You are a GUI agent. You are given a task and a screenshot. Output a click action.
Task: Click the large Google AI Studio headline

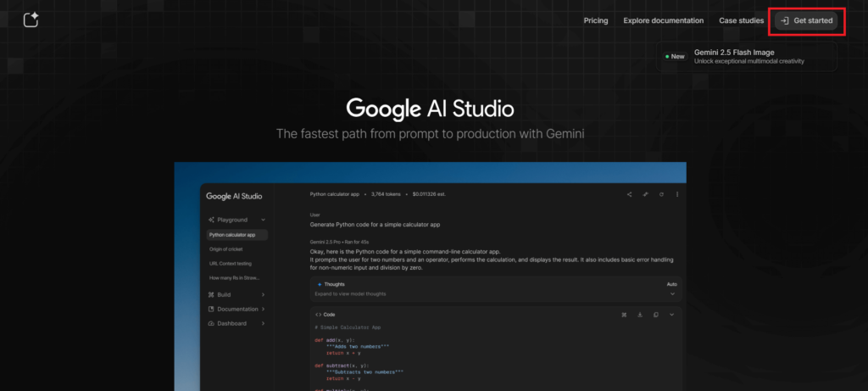[x=430, y=109]
